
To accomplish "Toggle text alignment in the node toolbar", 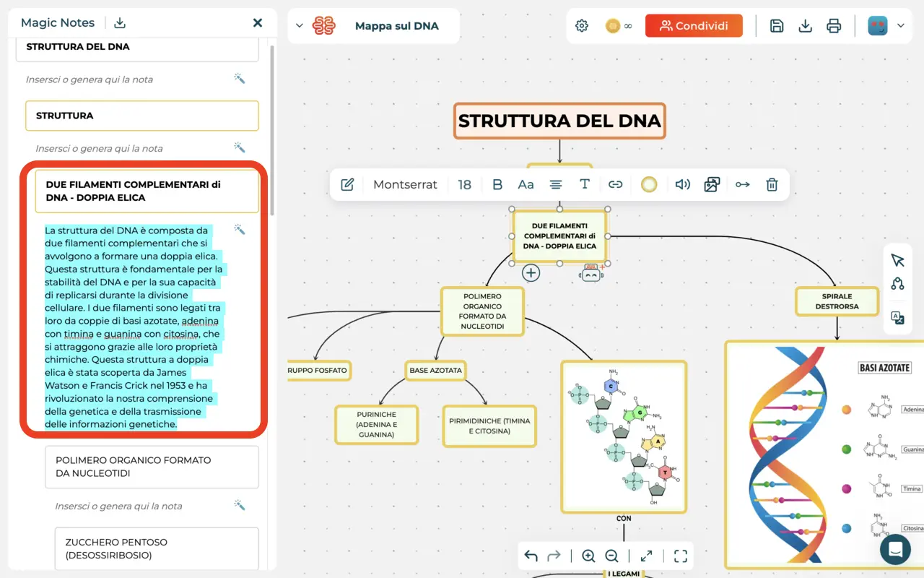I will [555, 184].
